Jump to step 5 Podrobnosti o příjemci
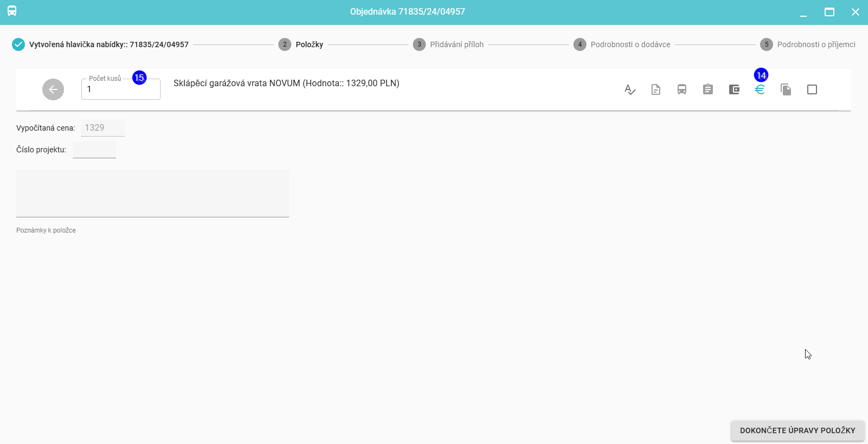868x444 pixels. (807, 44)
